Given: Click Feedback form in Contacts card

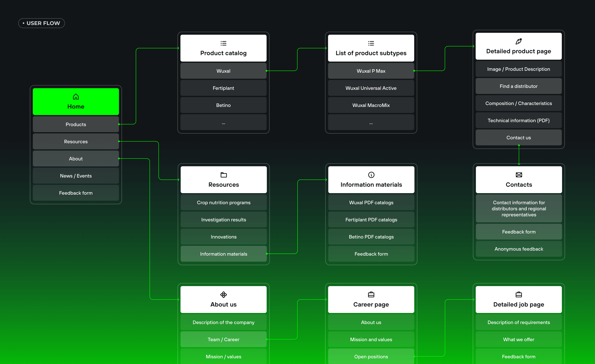Looking at the screenshot, I should pos(519,231).
